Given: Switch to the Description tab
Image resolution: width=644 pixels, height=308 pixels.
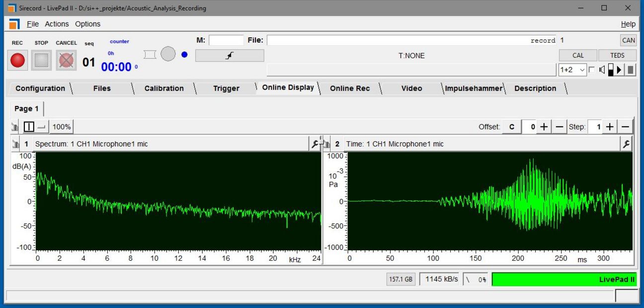Looking at the screenshot, I should (x=535, y=89).
